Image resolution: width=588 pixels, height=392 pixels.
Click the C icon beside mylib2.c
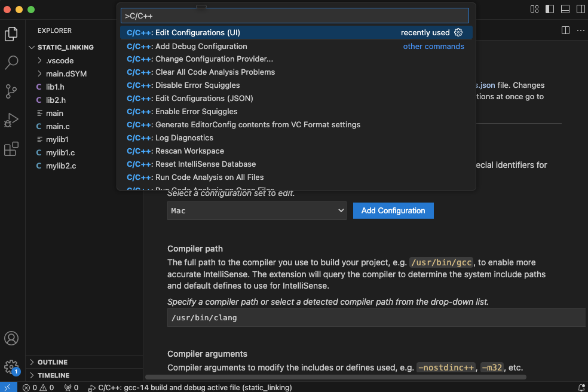(x=39, y=166)
